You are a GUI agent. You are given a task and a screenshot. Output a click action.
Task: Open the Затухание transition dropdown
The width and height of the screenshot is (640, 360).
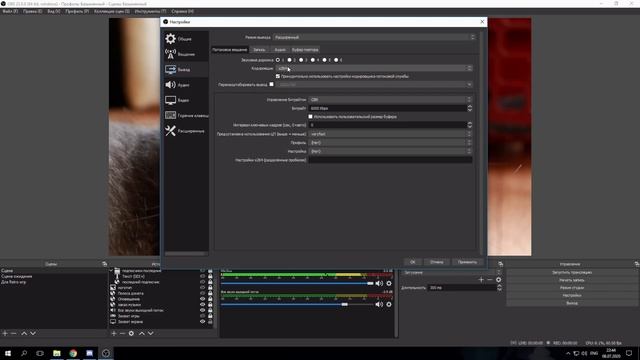451,272
